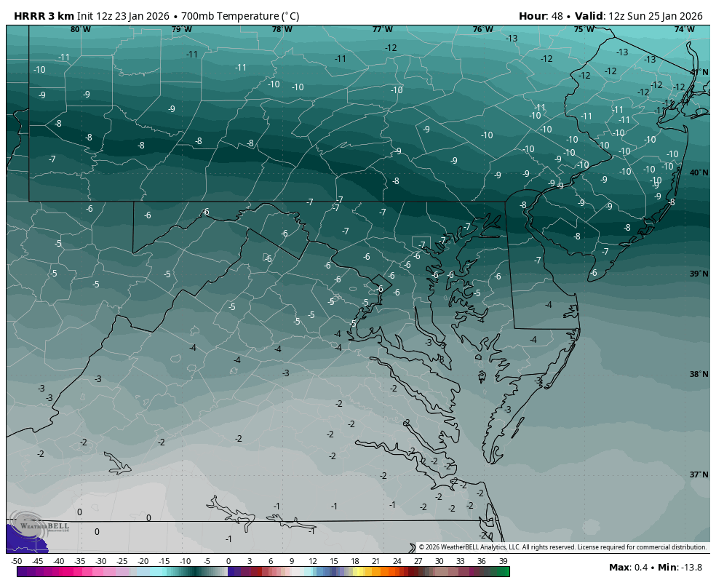Click the WeatherBELL Analytics copyright notice
This screenshot has width=716, height=588.
coord(562,547)
